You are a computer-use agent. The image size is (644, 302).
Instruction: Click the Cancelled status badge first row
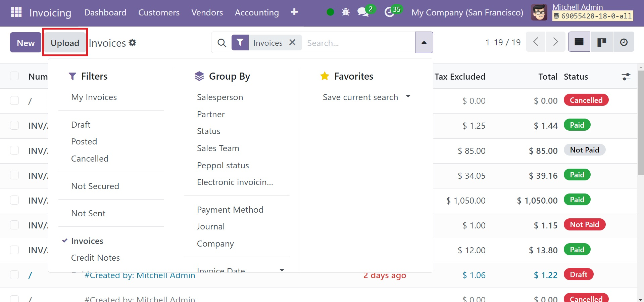pos(586,100)
